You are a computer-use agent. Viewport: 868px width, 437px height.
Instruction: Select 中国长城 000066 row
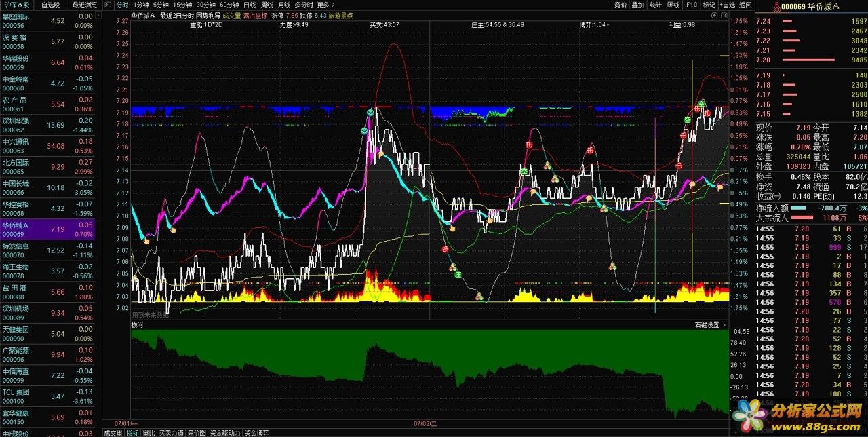coord(47,187)
